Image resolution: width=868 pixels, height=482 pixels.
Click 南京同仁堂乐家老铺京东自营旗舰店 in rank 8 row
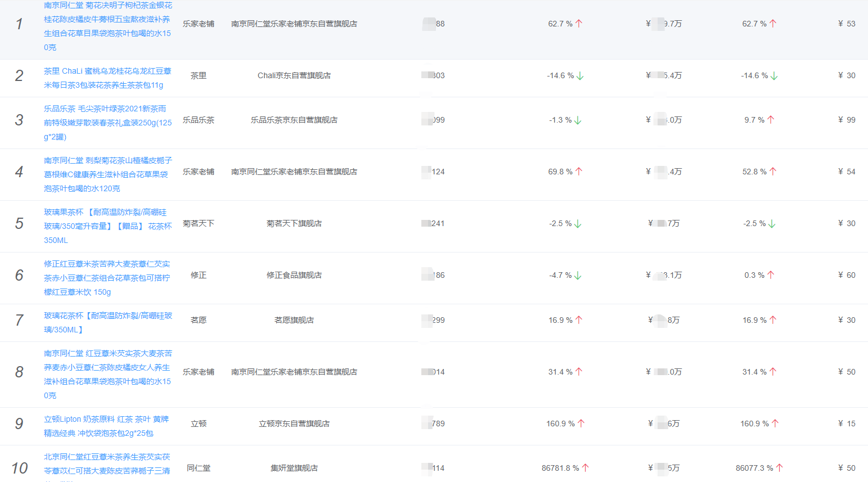point(294,372)
